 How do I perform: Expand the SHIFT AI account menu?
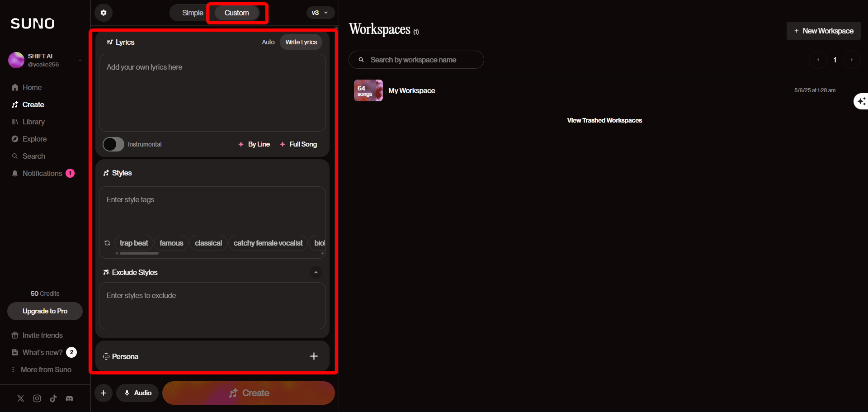click(x=80, y=60)
